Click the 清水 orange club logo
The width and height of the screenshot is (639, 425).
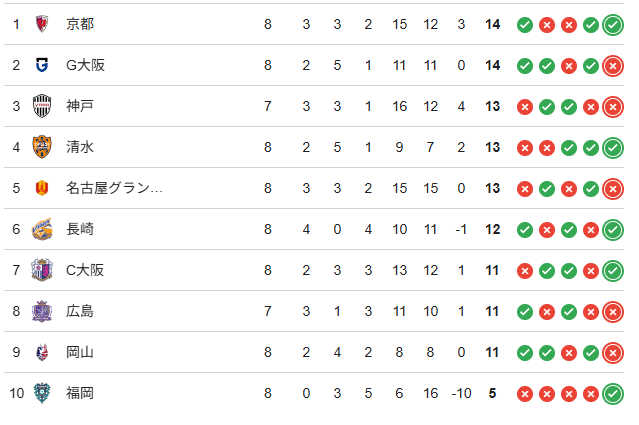[42, 147]
